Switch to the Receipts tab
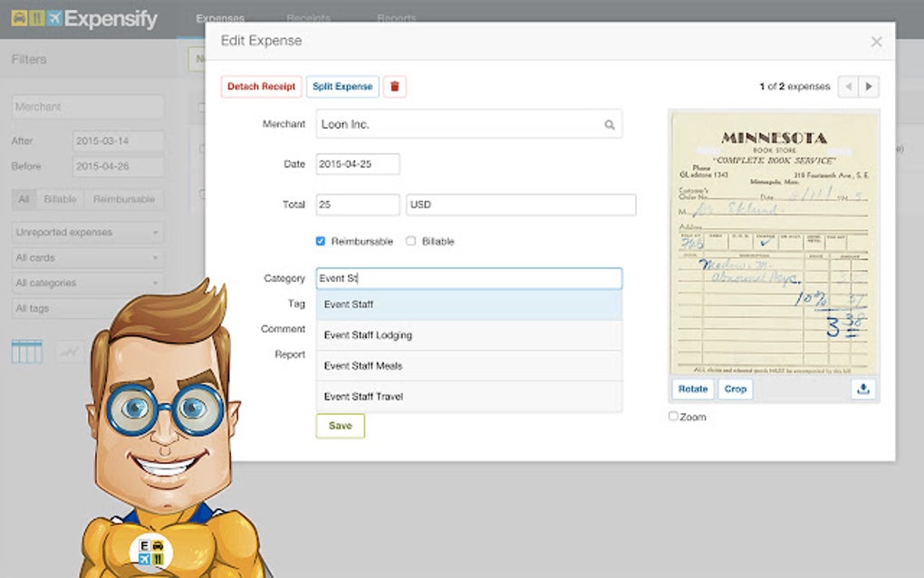Viewport: 924px width, 578px height. pyautogui.click(x=309, y=18)
